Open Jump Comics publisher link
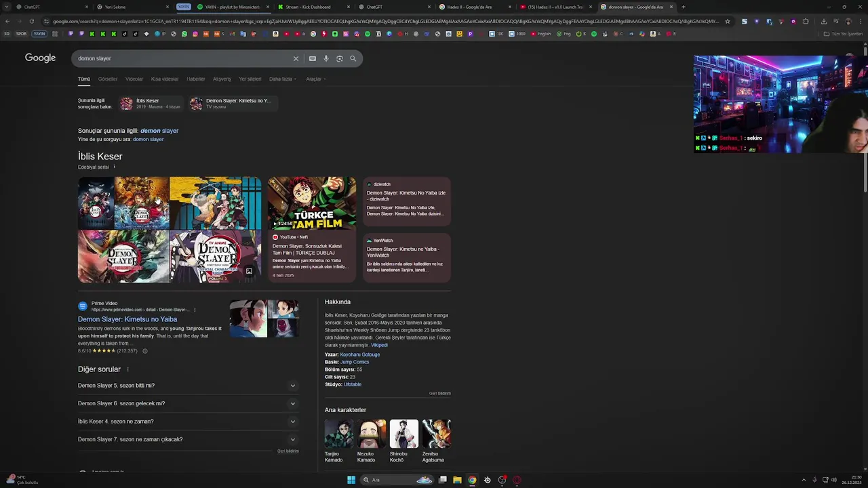This screenshot has width=868, height=488. coord(355,362)
